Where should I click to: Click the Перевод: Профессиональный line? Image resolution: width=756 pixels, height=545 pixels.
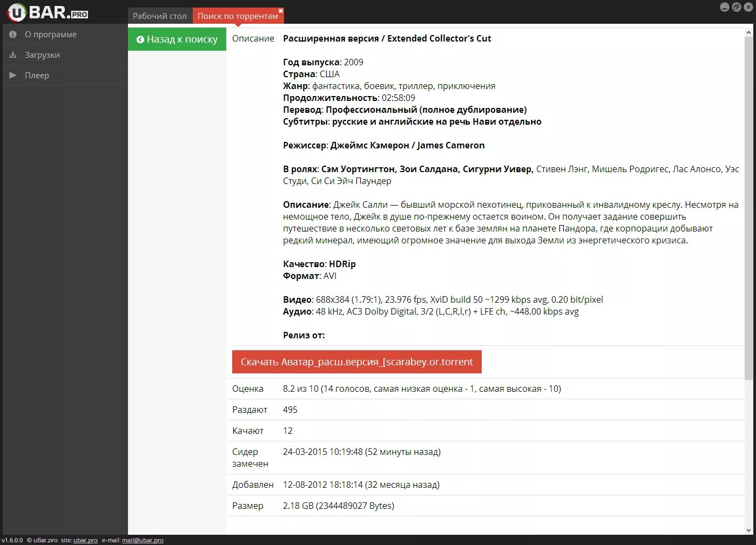[x=404, y=110]
